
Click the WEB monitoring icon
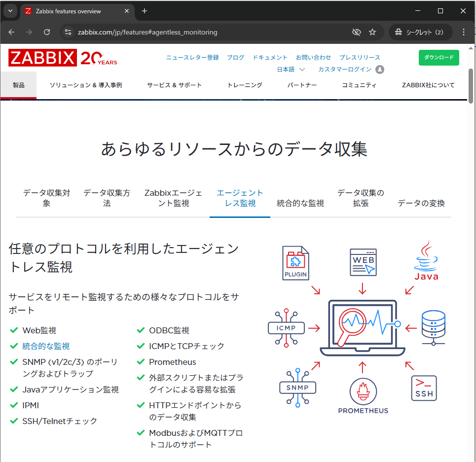tap(363, 262)
